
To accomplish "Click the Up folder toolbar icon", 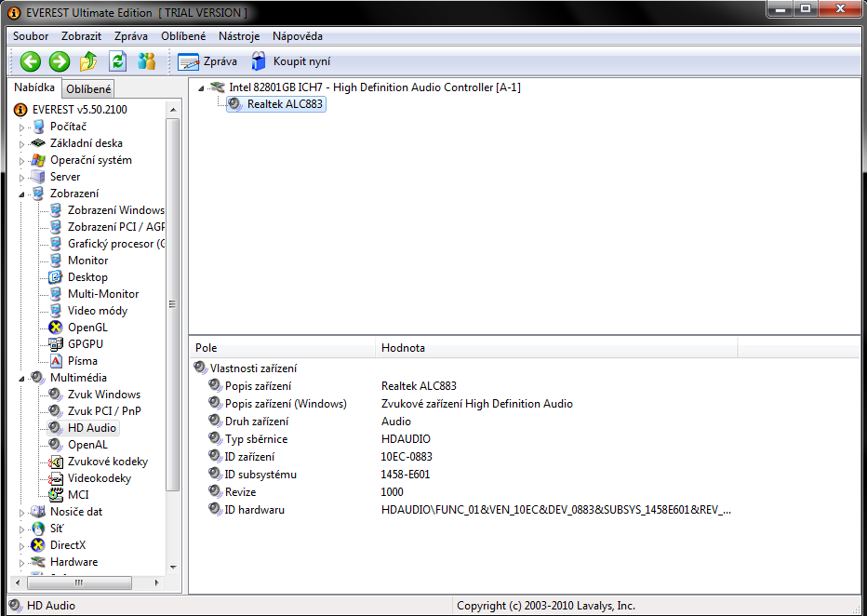I will tap(88, 61).
